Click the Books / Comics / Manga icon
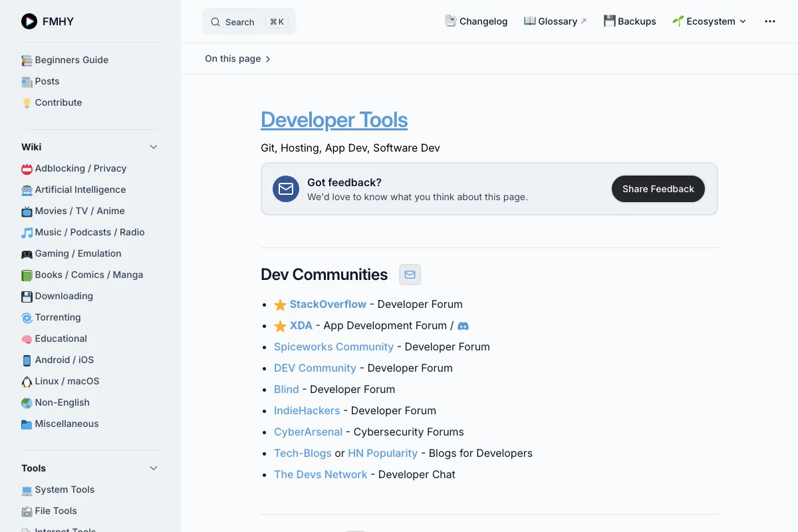 coord(27,275)
